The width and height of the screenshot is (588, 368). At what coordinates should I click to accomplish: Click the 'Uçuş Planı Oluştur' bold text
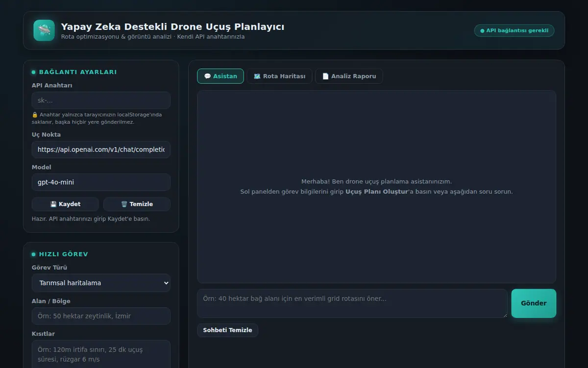377,192
